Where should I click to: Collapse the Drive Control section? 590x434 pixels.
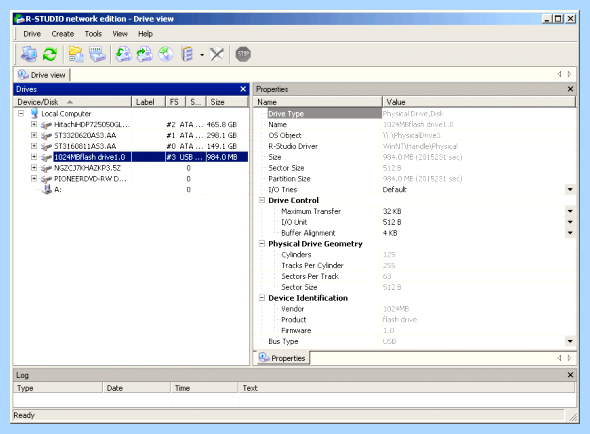point(262,200)
